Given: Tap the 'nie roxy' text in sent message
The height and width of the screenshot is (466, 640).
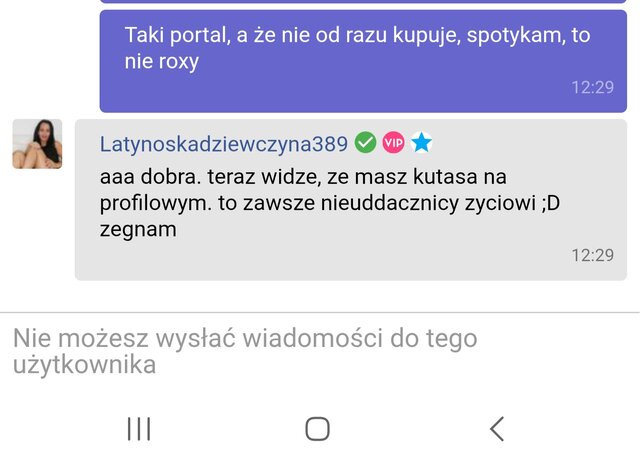Looking at the screenshot, I should pyautogui.click(x=162, y=62).
